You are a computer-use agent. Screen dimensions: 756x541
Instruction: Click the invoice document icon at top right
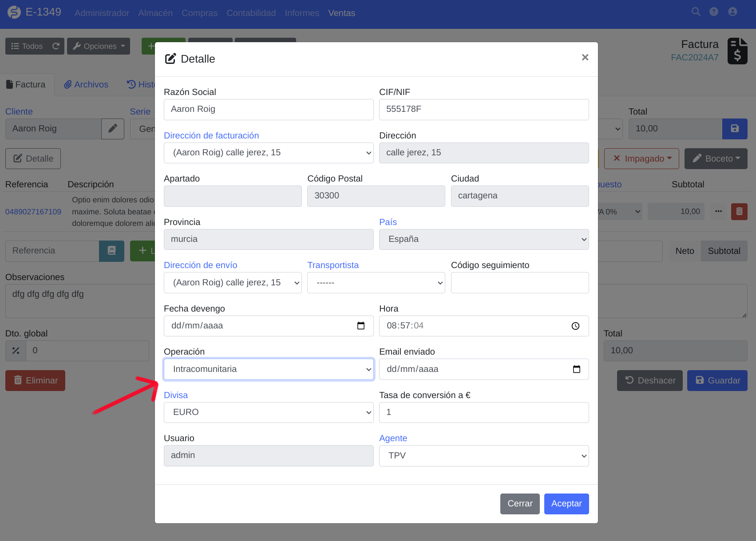pyautogui.click(x=737, y=51)
